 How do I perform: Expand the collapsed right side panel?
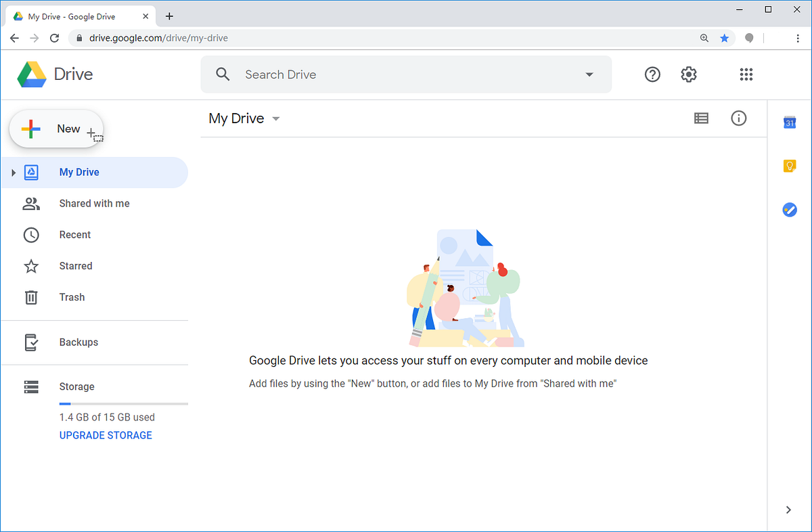pyautogui.click(x=788, y=510)
